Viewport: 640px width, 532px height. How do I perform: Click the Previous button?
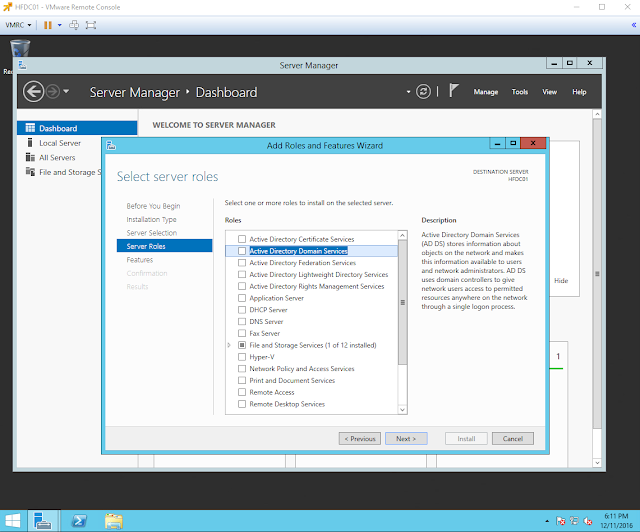click(x=360, y=439)
